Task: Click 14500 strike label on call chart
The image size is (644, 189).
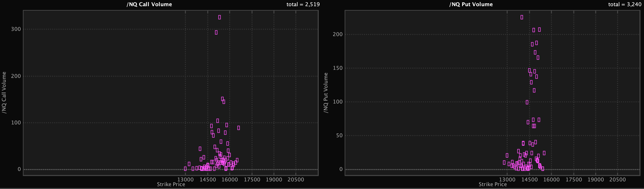Action: coord(208,180)
